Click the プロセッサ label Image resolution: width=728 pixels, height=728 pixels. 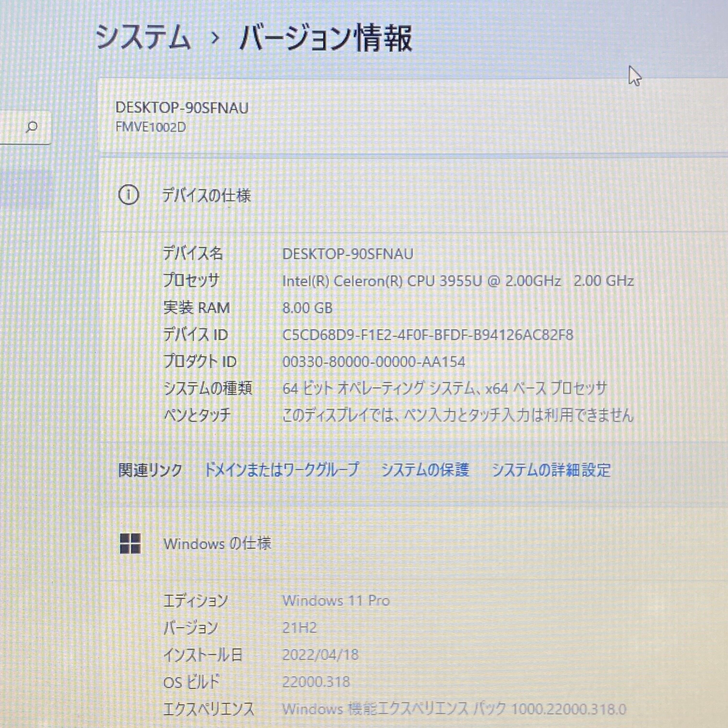191,281
